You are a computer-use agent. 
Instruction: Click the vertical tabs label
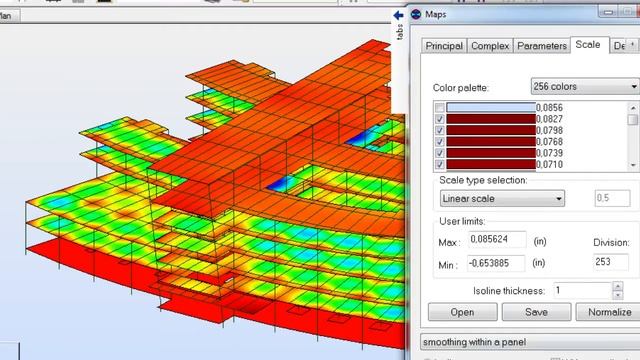click(x=400, y=32)
